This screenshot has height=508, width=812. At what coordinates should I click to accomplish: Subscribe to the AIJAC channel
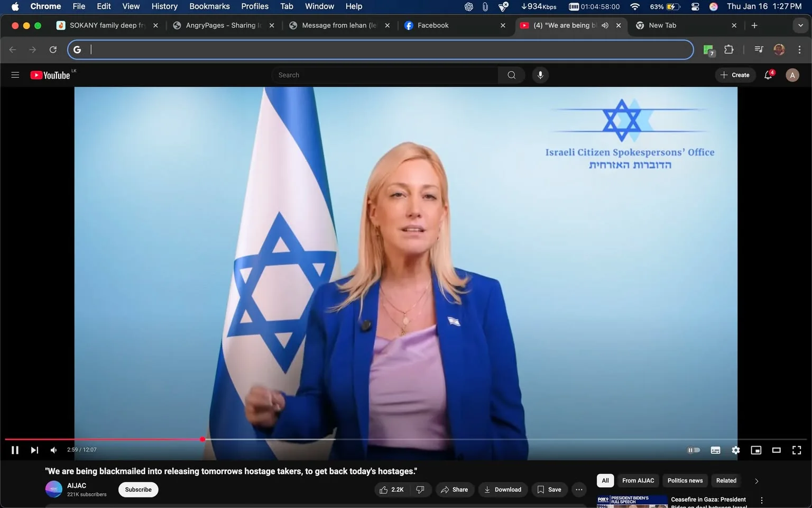pos(137,489)
